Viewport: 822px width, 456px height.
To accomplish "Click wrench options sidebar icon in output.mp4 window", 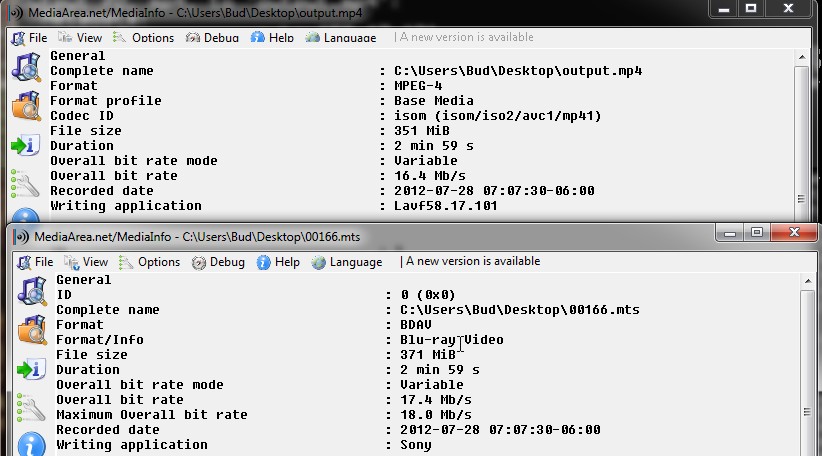I will (x=25, y=183).
